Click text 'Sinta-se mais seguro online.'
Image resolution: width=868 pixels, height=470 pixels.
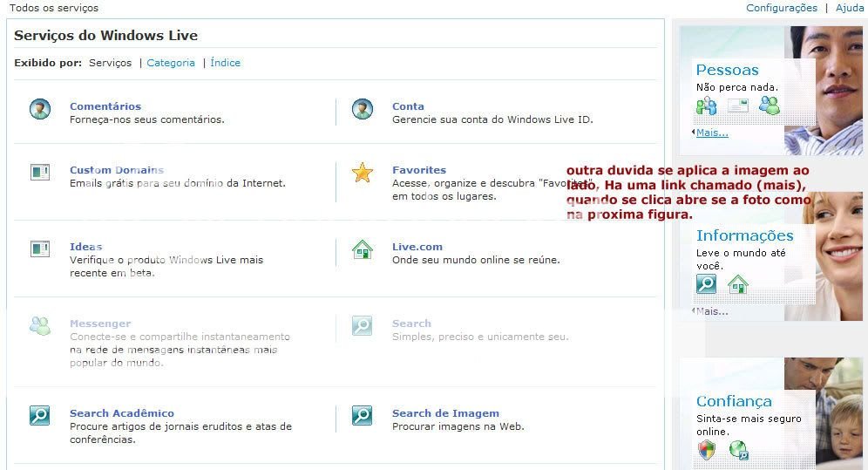coord(749,426)
